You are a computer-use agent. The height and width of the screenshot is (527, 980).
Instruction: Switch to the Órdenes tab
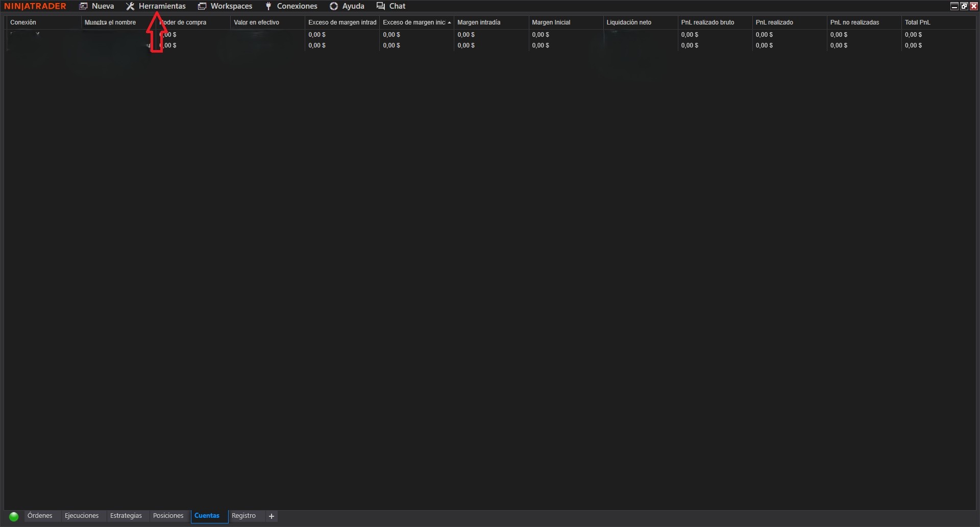40,516
